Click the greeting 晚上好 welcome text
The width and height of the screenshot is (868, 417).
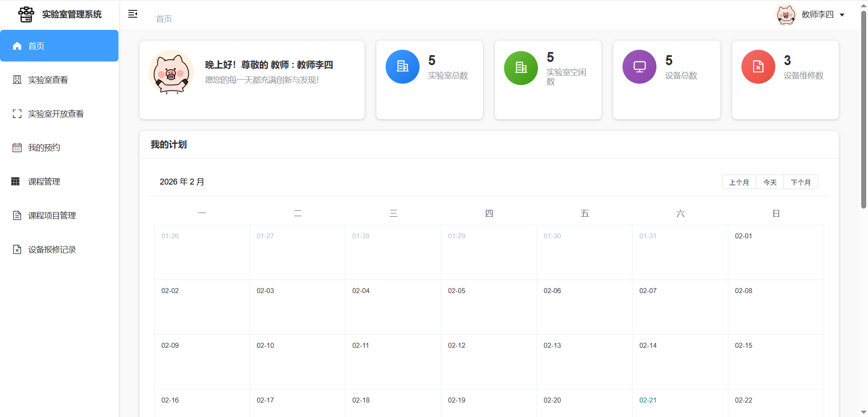coord(269,65)
